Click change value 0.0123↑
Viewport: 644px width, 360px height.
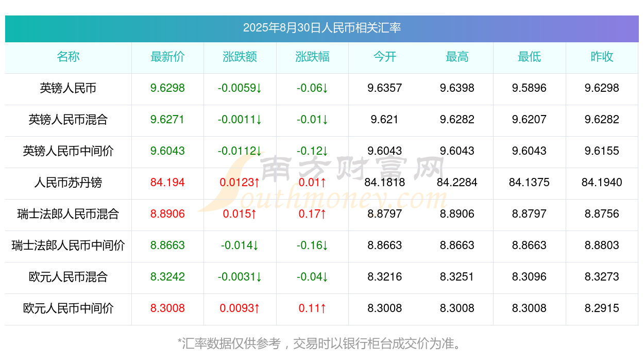240,183
